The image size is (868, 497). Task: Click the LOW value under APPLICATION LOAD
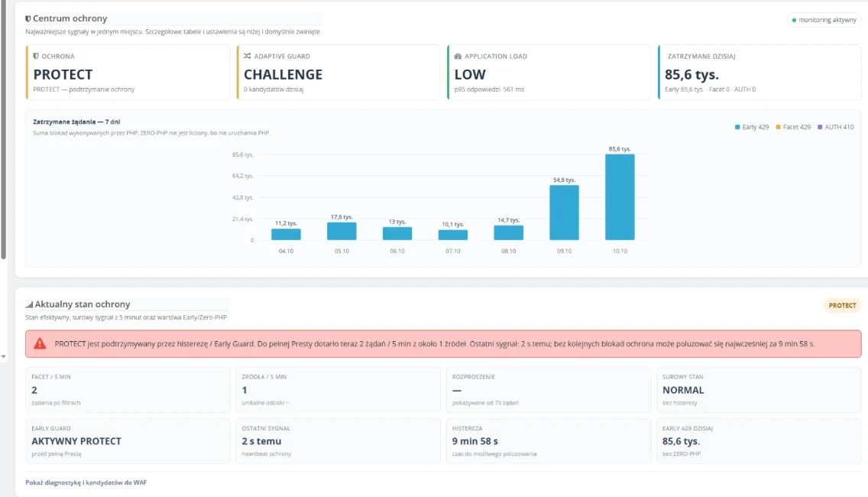click(470, 74)
